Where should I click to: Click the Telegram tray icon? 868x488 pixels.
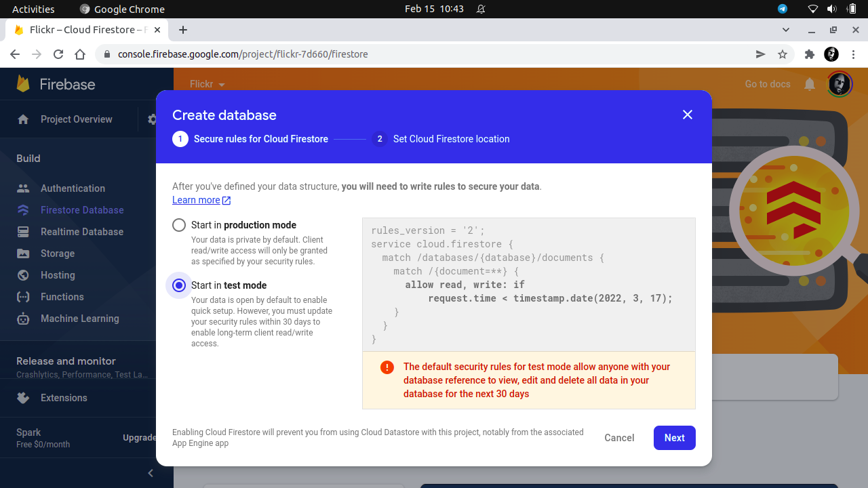[x=783, y=9]
